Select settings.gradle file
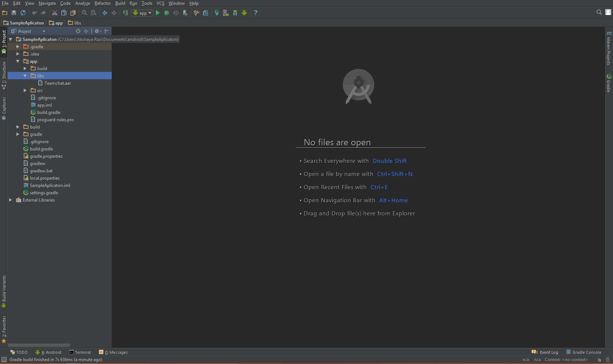613x364 pixels. (x=44, y=193)
